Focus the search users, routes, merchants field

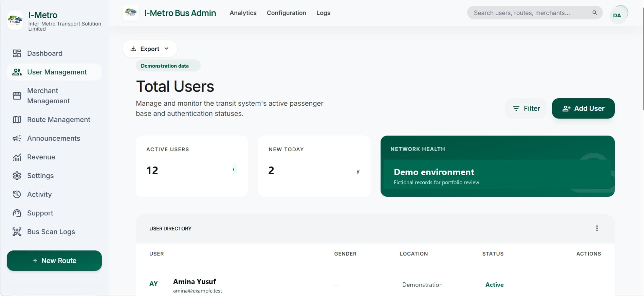[x=535, y=13]
